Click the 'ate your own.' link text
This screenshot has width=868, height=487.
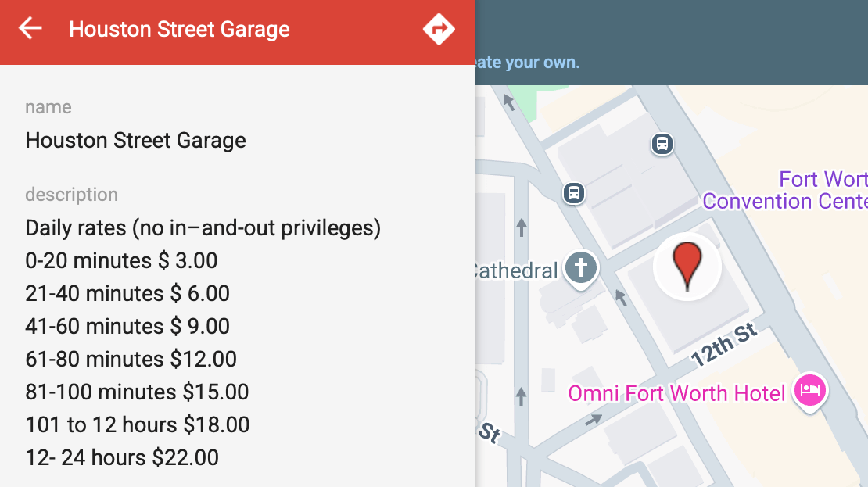tap(528, 63)
